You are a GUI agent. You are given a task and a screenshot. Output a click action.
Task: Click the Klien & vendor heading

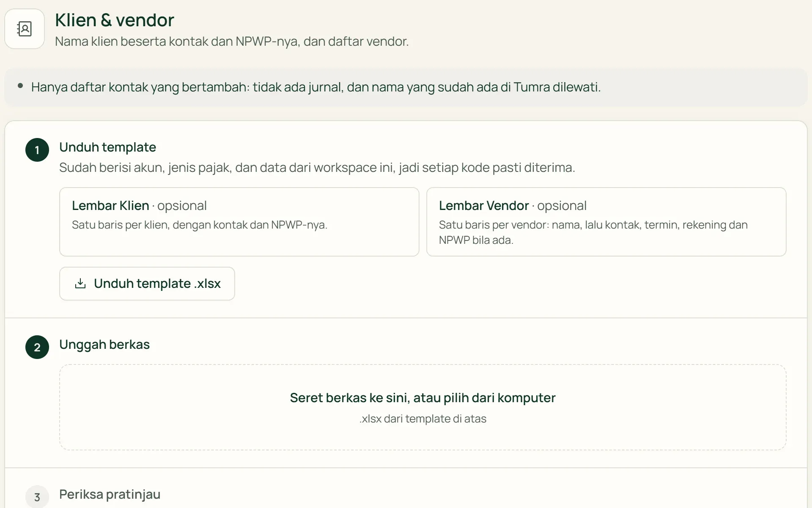[x=115, y=20]
